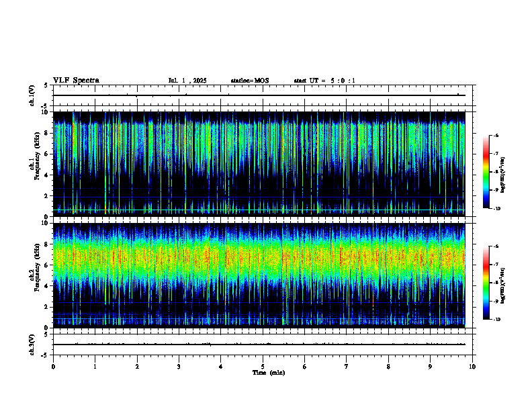Click the "ch.1(V)" waveform axis label
This screenshot has width=532, height=411.
click(x=32, y=95)
